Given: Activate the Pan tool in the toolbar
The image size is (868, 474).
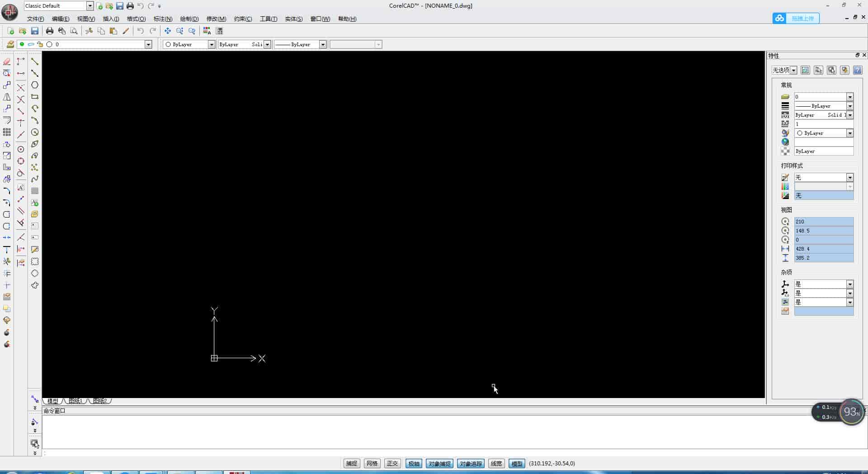Looking at the screenshot, I should click(167, 31).
